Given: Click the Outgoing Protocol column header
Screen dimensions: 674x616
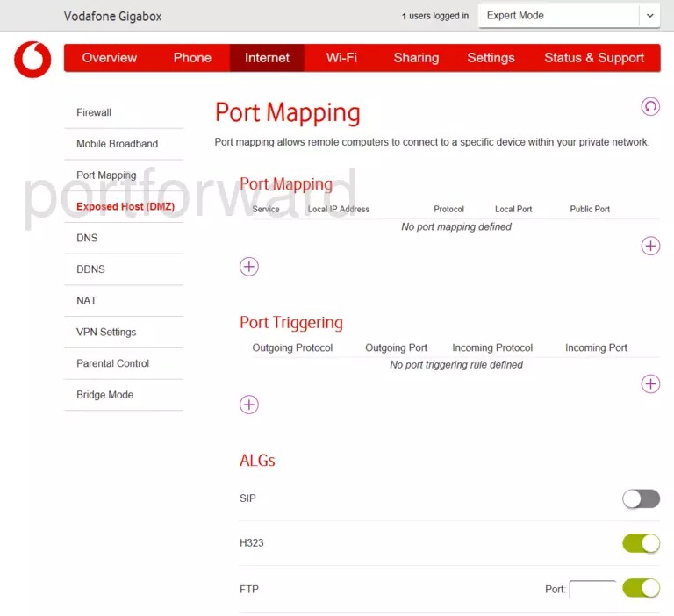Looking at the screenshot, I should pos(292,347).
